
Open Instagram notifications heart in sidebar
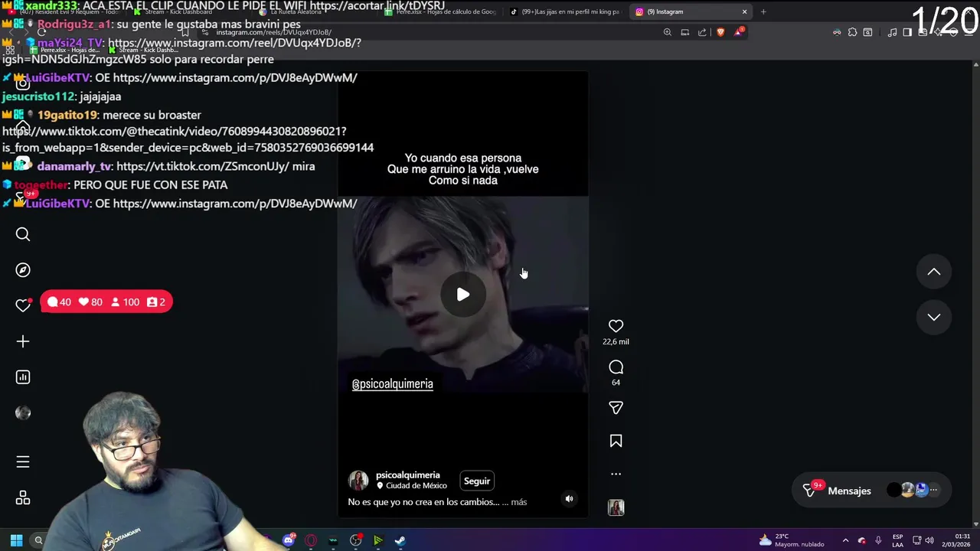tap(23, 305)
